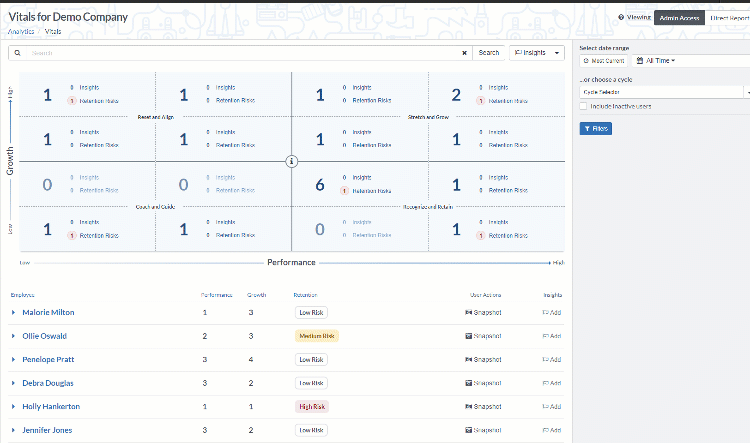750x443 pixels.
Task: Open the Insights dropdown
Action: (537, 53)
